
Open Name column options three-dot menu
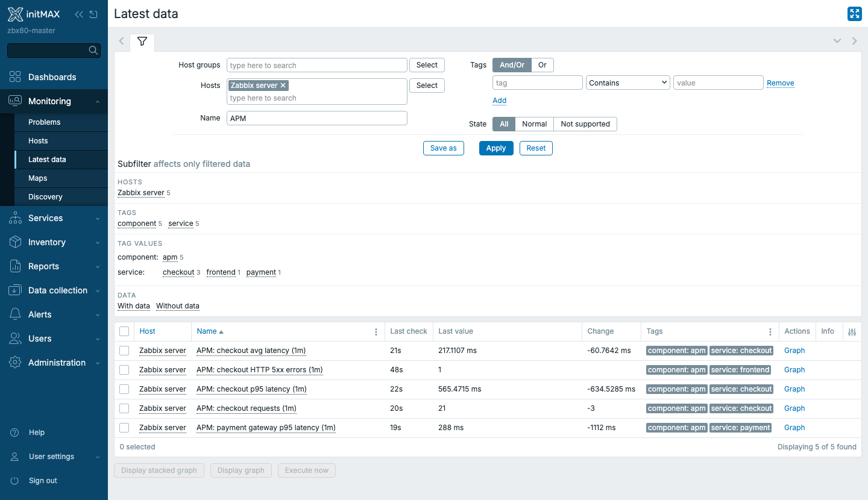click(x=376, y=332)
